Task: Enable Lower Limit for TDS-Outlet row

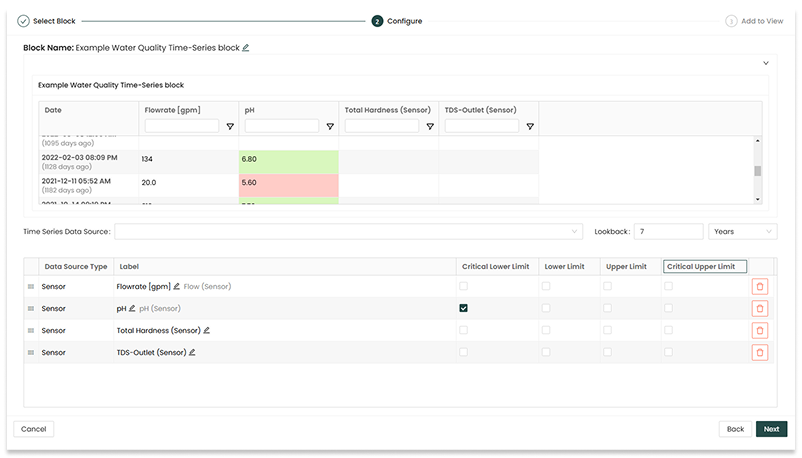Action: [545, 352]
